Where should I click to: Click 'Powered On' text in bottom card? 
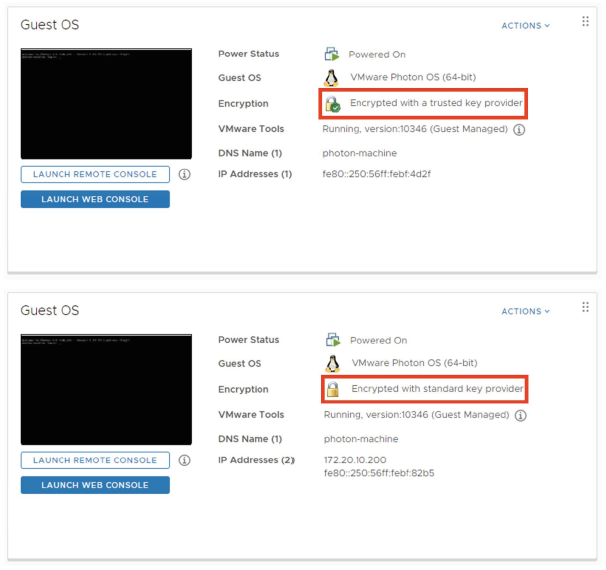coord(379,340)
